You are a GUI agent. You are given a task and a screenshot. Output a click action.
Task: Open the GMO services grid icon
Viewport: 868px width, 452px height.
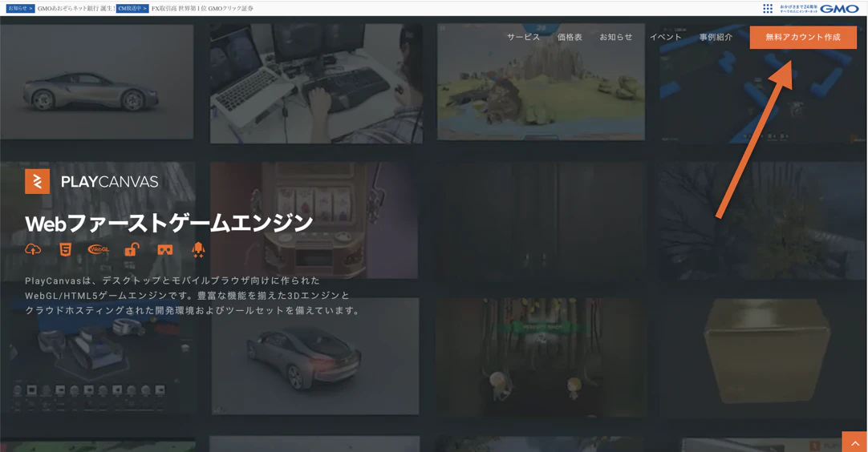tap(768, 8)
